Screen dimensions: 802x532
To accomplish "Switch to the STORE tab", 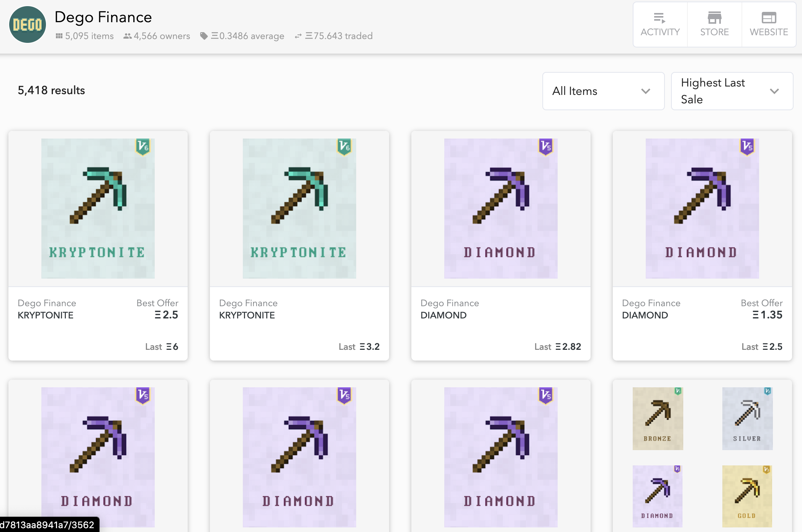I will [715, 24].
